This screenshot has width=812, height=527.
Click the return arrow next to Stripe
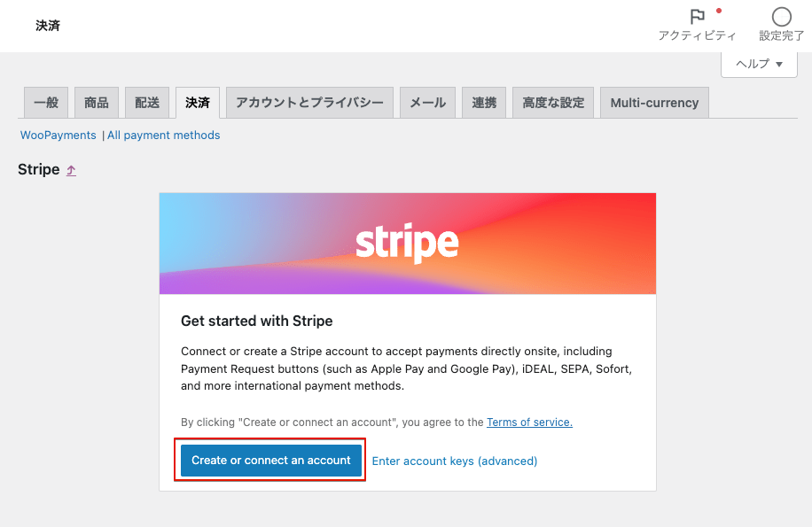click(72, 170)
